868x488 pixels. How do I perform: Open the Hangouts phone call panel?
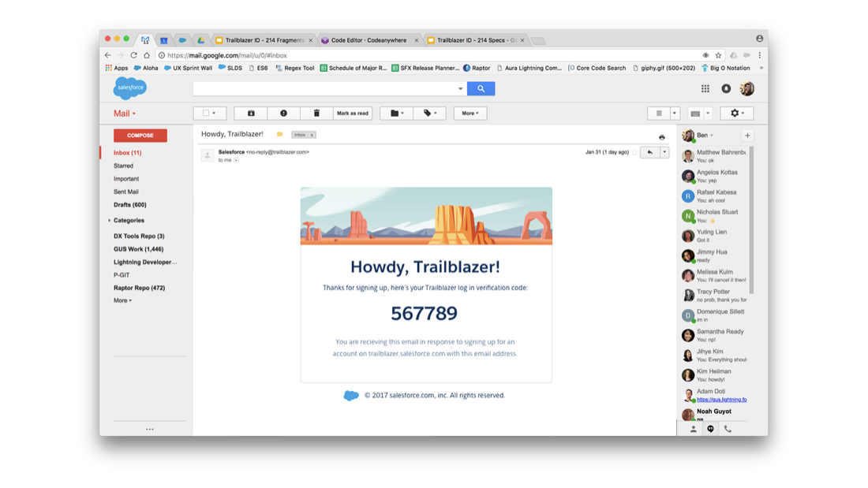click(x=727, y=429)
